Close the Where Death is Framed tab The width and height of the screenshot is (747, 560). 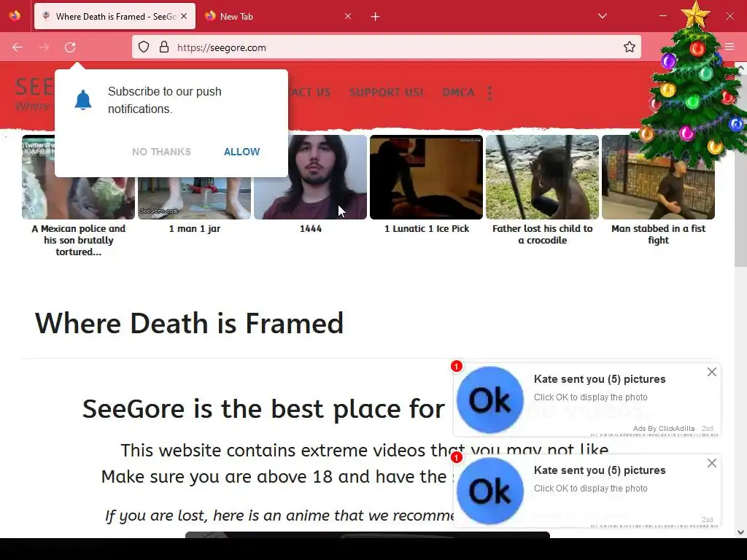coord(184,16)
